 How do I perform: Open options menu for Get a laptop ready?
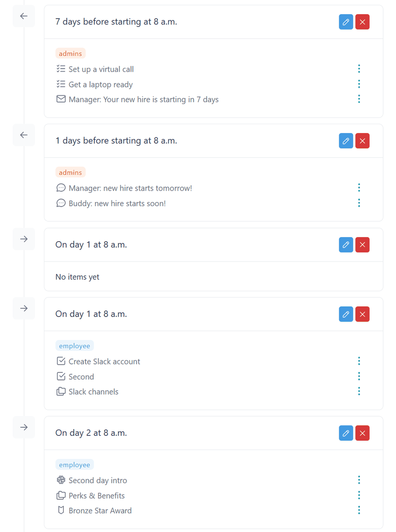[359, 84]
